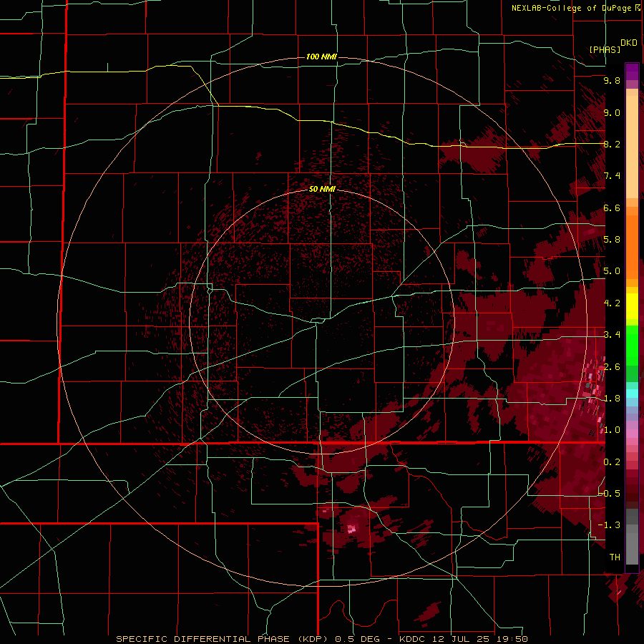Select the 3.4 scale value
The image size is (644, 644).
coord(612,335)
